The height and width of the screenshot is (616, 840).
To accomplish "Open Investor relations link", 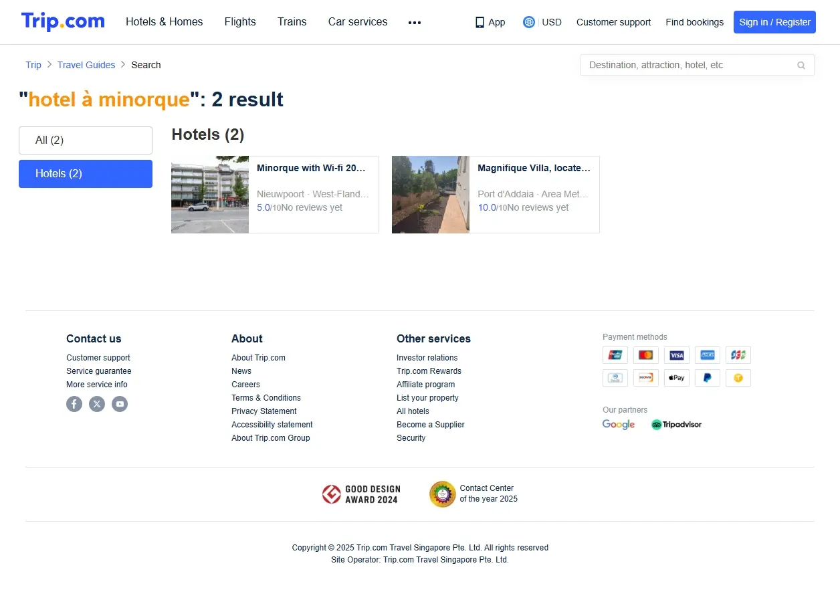I will [x=427, y=358].
